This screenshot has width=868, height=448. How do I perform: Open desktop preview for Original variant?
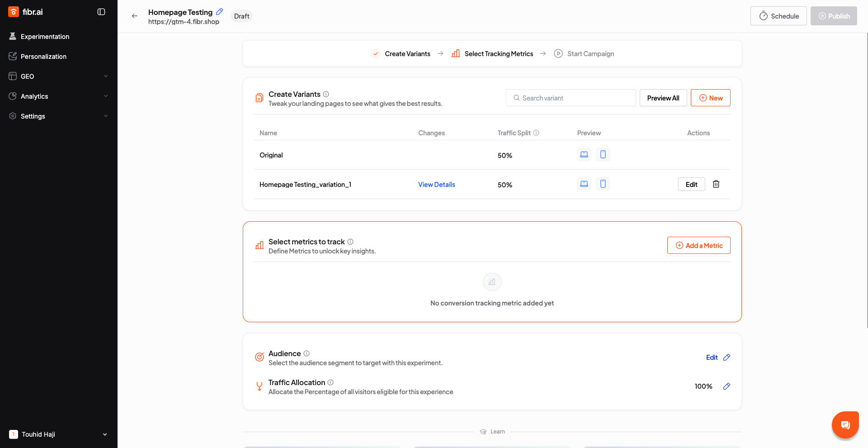[584, 155]
